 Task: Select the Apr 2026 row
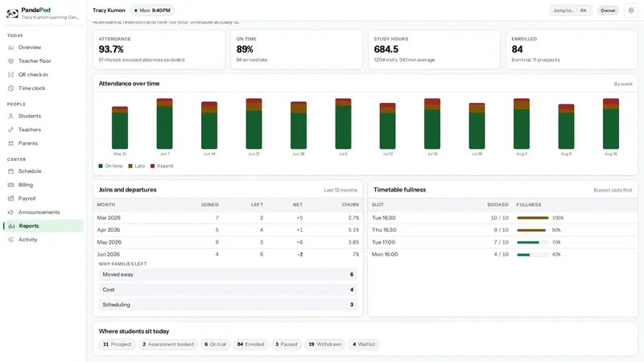[228, 230]
